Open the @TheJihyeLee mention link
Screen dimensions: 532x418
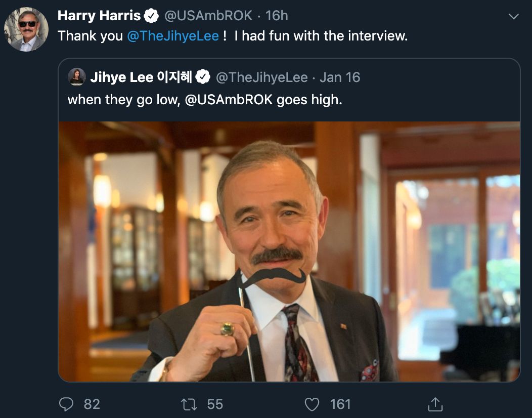point(173,36)
